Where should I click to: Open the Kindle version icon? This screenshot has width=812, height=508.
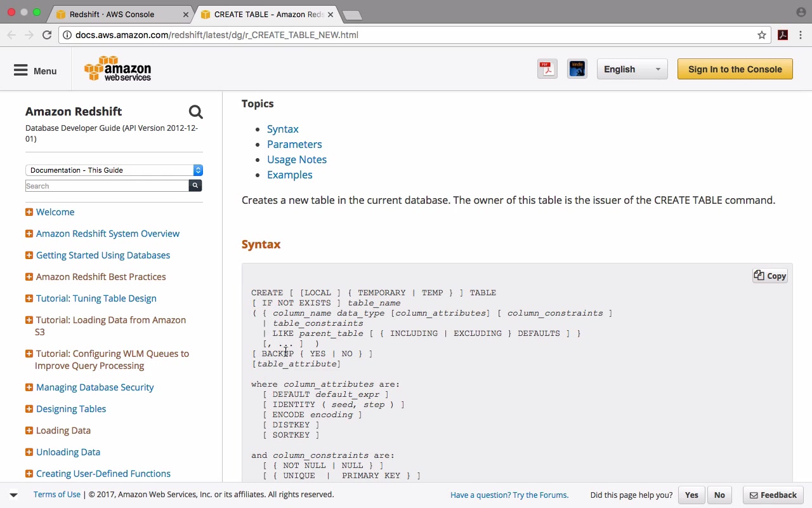point(577,69)
